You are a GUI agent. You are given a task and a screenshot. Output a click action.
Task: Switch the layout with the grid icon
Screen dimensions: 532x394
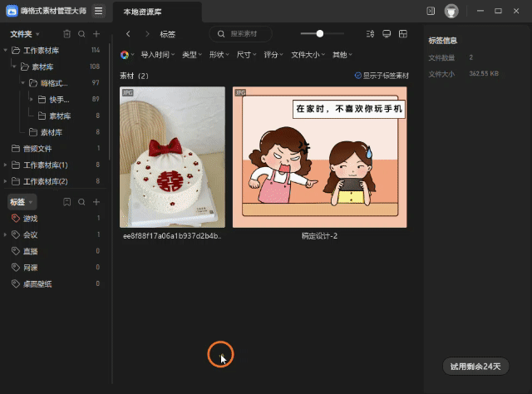click(402, 34)
